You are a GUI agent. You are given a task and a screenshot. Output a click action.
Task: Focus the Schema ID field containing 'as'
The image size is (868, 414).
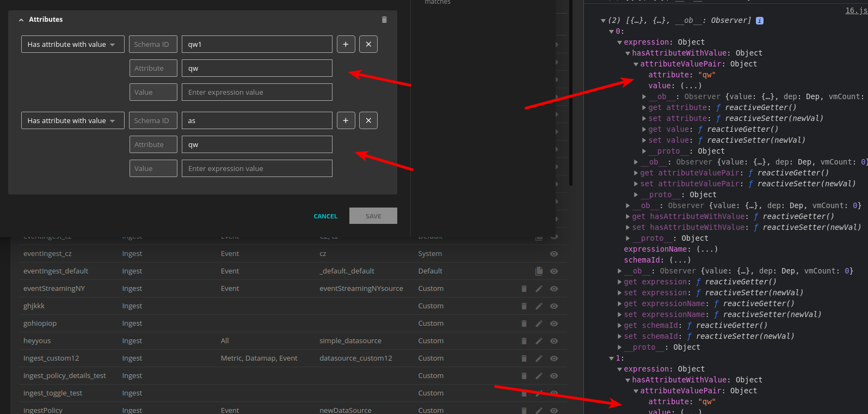257,120
